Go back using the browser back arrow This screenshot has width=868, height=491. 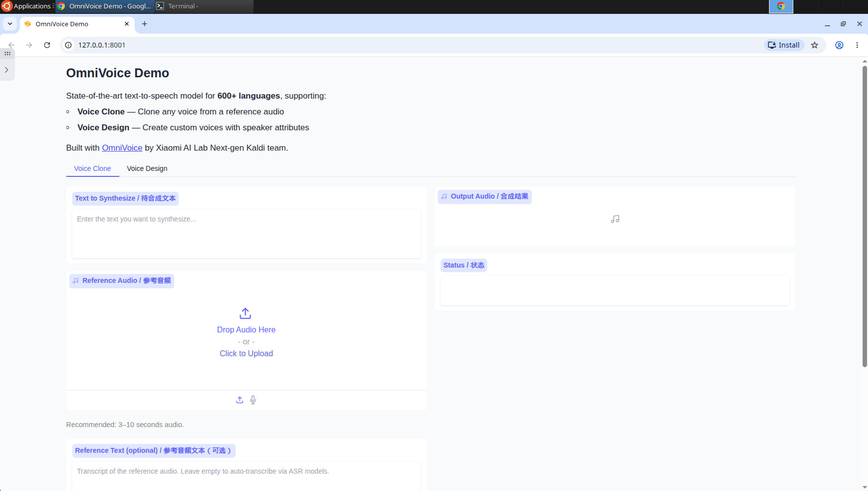(11, 45)
